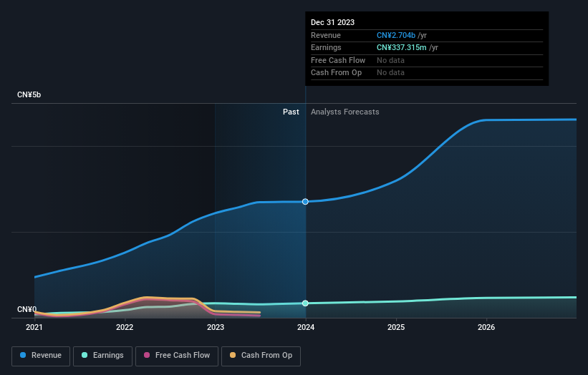The height and width of the screenshot is (375, 588).
Task: Click No data beside tooltip Free Cash Flow
Action: 390,60
